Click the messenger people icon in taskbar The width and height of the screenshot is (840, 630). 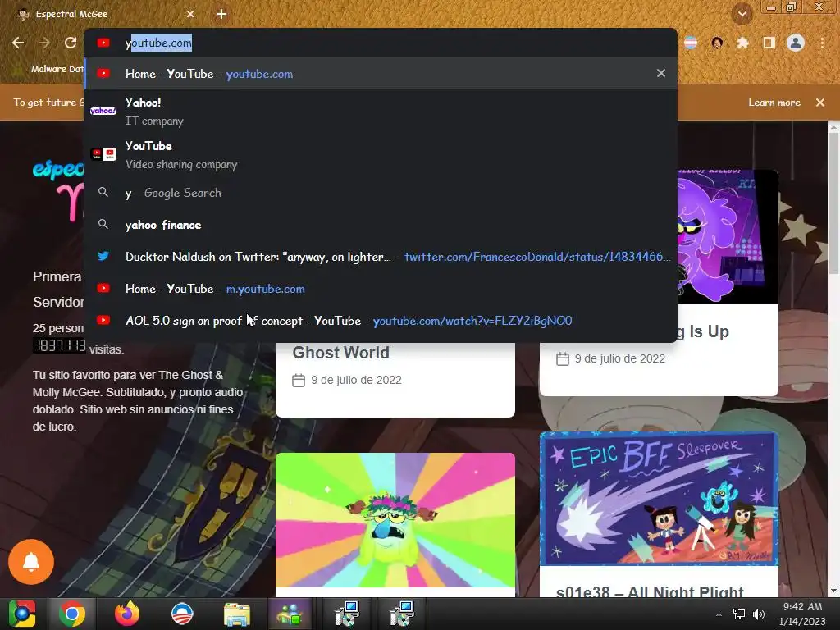(x=290, y=614)
